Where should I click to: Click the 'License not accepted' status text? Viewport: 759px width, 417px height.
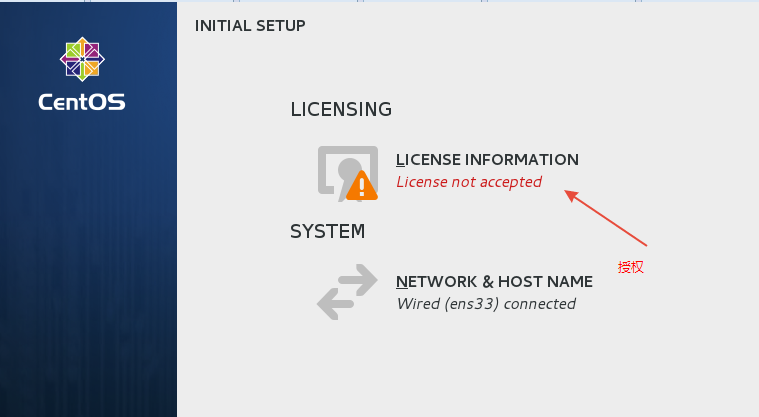pos(469,182)
